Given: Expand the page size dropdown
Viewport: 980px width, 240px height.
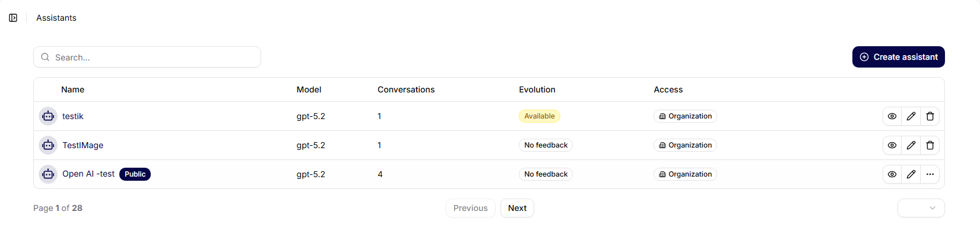Looking at the screenshot, I should pos(921,208).
